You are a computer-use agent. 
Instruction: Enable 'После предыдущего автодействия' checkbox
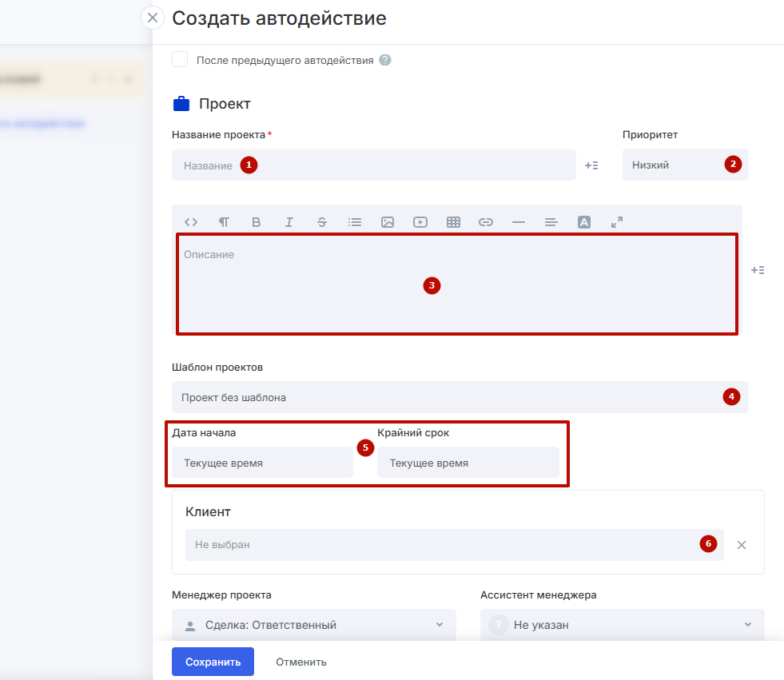coord(180,60)
